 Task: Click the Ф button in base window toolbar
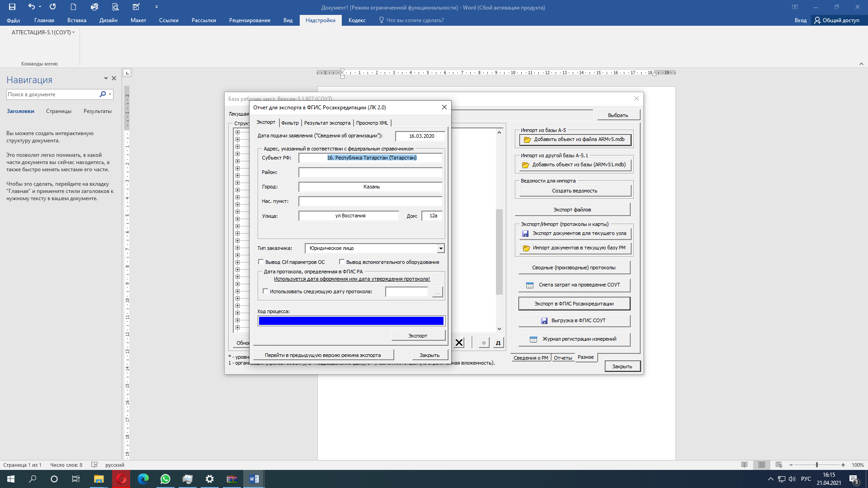pyautogui.click(x=484, y=343)
